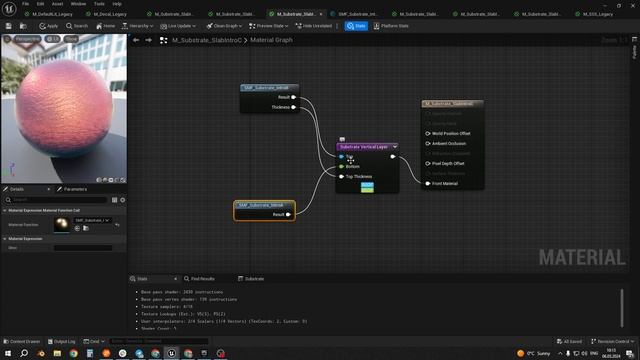Collapse Substrate Vertical Layer node arrow

click(395, 147)
